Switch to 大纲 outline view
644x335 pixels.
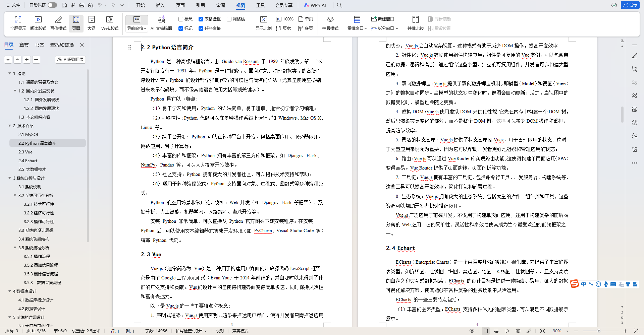pos(91,23)
